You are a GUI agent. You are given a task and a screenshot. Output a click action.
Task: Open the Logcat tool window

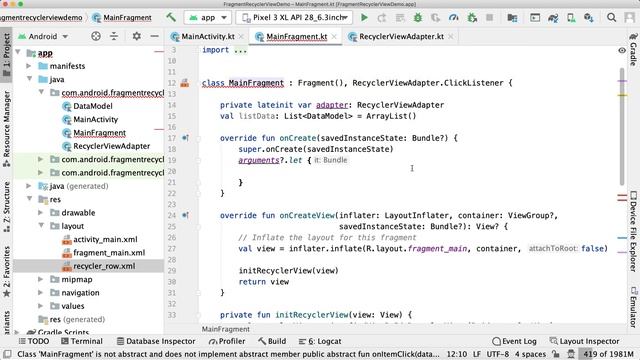pyautogui.click(x=320, y=341)
